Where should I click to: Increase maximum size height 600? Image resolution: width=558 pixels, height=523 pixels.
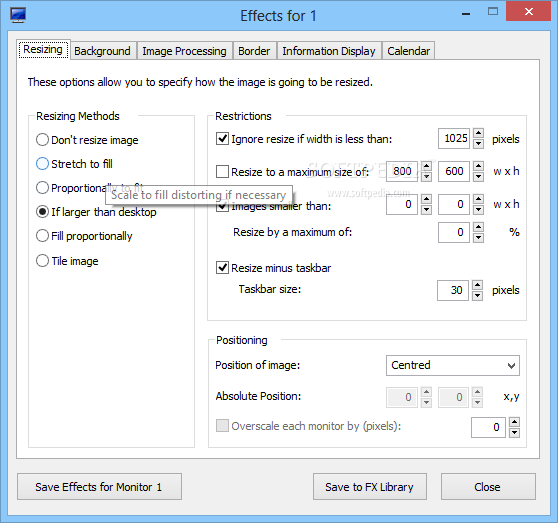pyautogui.click(x=479, y=167)
